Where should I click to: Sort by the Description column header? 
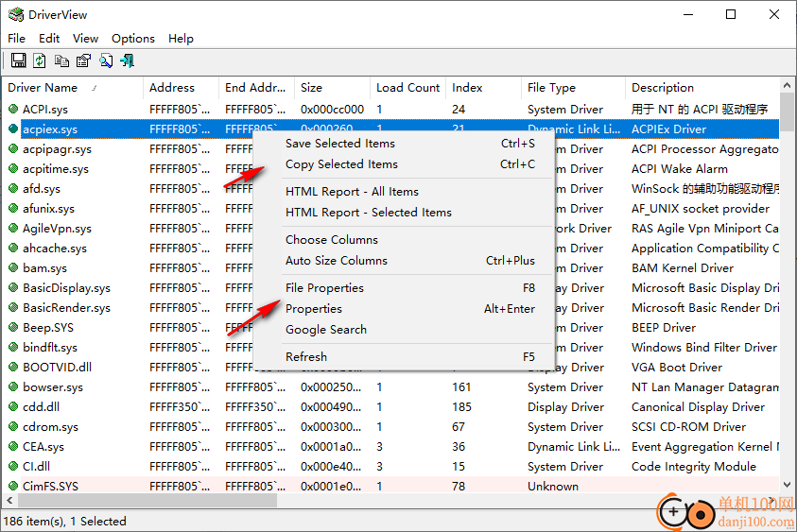click(x=702, y=87)
